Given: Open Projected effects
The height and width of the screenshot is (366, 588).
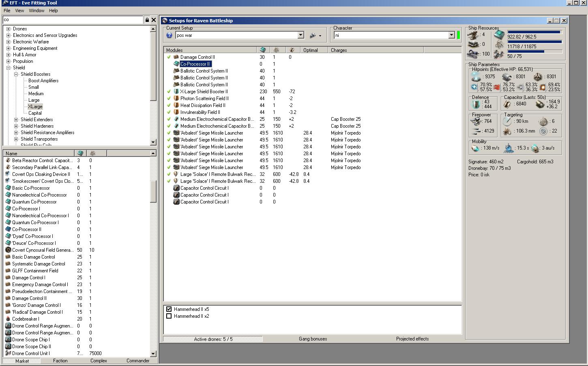Looking at the screenshot, I should pos(412,339).
